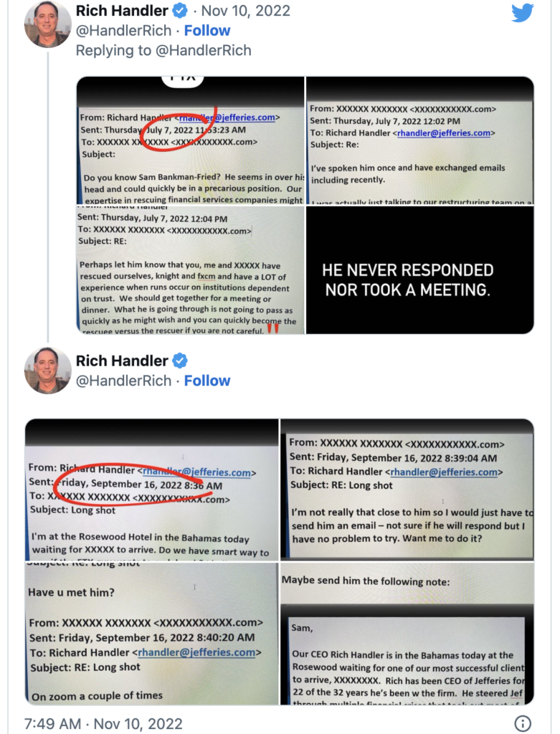
Task: Open the 'Maybe send him the following note' image
Action: (407, 634)
